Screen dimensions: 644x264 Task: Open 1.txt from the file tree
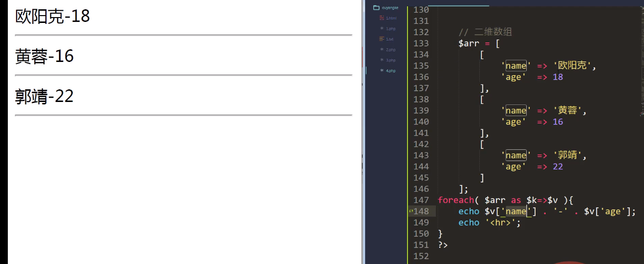tap(389, 39)
